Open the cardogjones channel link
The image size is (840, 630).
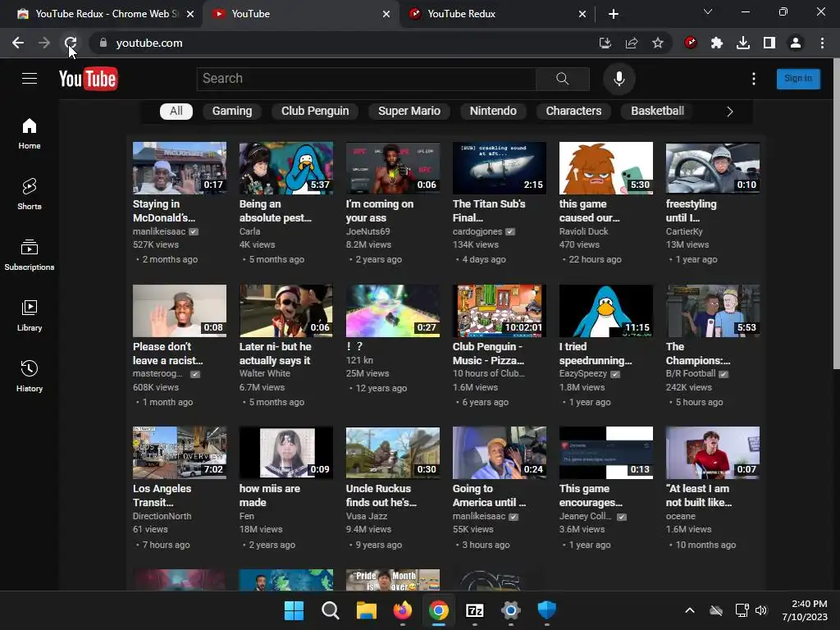point(477,231)
